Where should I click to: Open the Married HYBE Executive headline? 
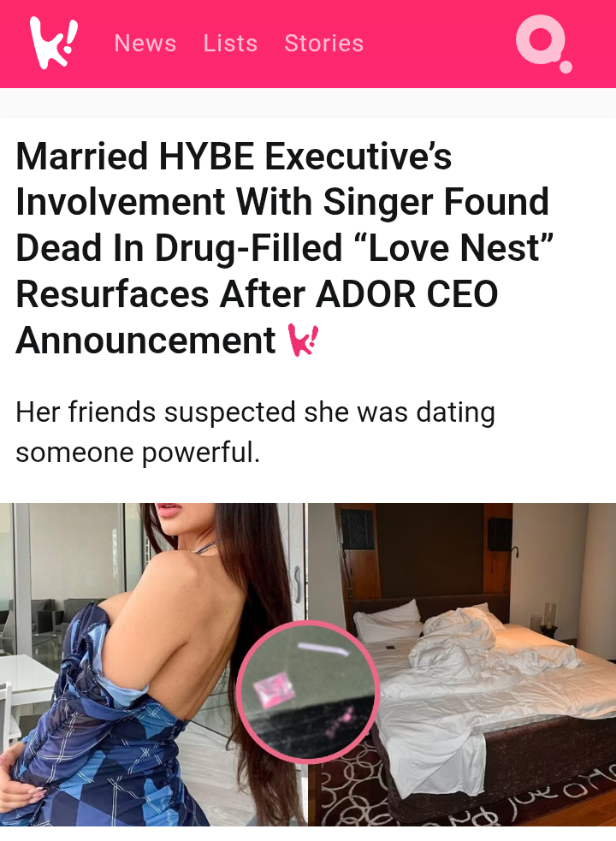(x=284, y=248)
